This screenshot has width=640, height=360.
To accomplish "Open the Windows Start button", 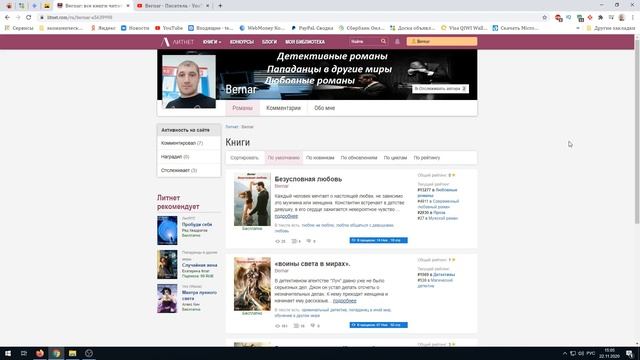I will [x=8, y=353].
